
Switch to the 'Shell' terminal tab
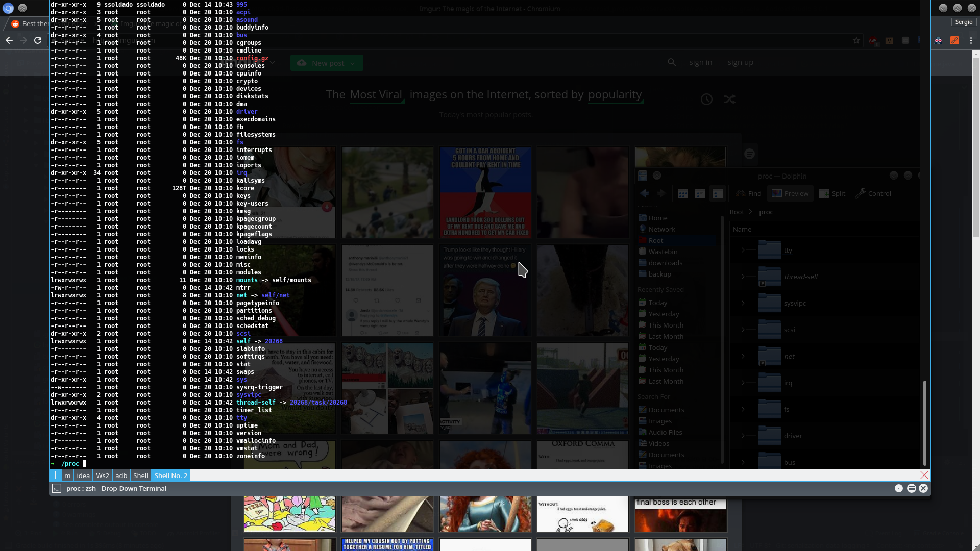140,475
